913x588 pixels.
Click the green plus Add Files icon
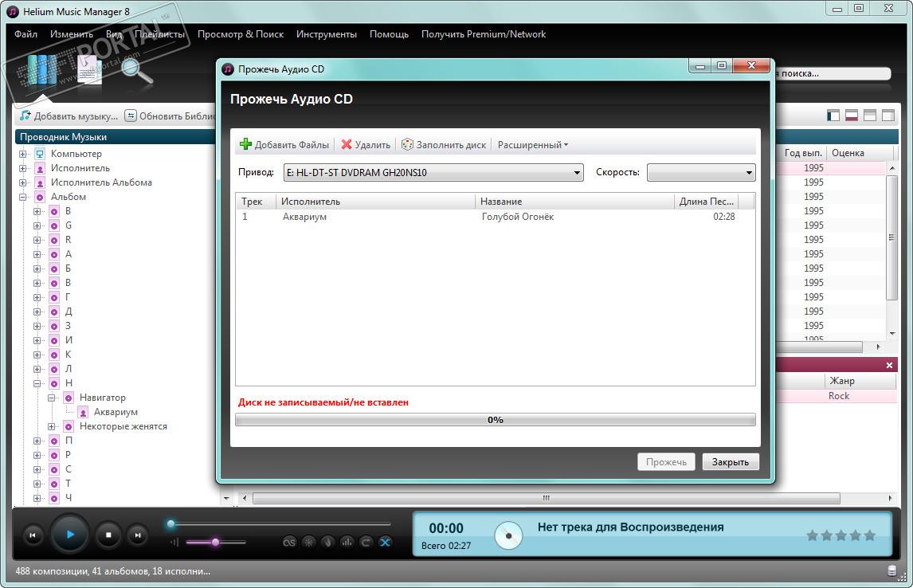(245, 144)
